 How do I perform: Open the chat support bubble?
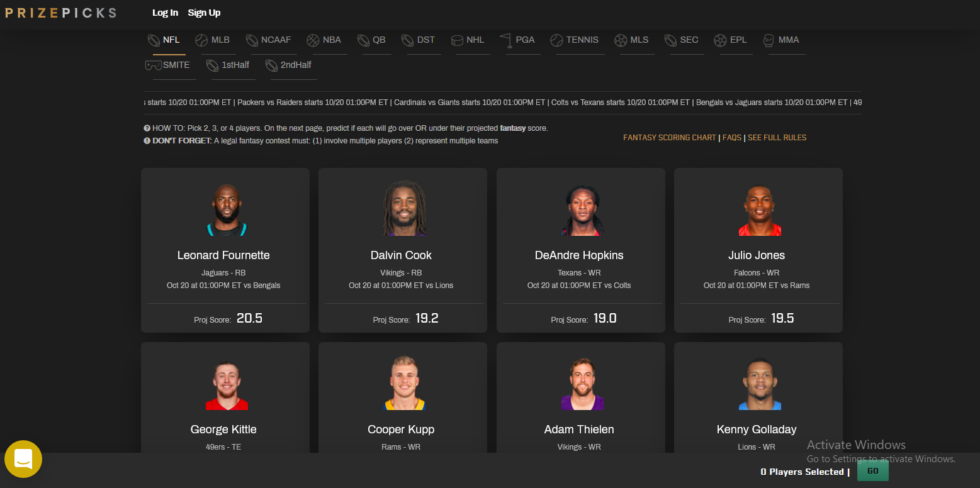pos(23,459)
